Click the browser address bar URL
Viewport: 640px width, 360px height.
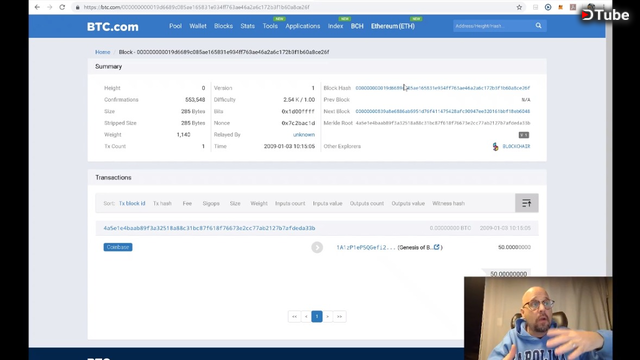(x=196, y=7)
